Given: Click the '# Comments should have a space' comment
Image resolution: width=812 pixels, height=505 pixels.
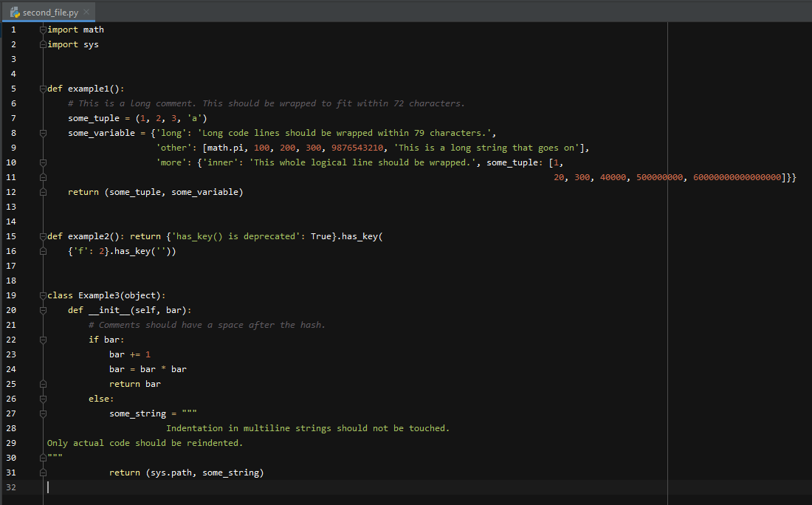Looking at the screenshot, I should pos(207,325).
